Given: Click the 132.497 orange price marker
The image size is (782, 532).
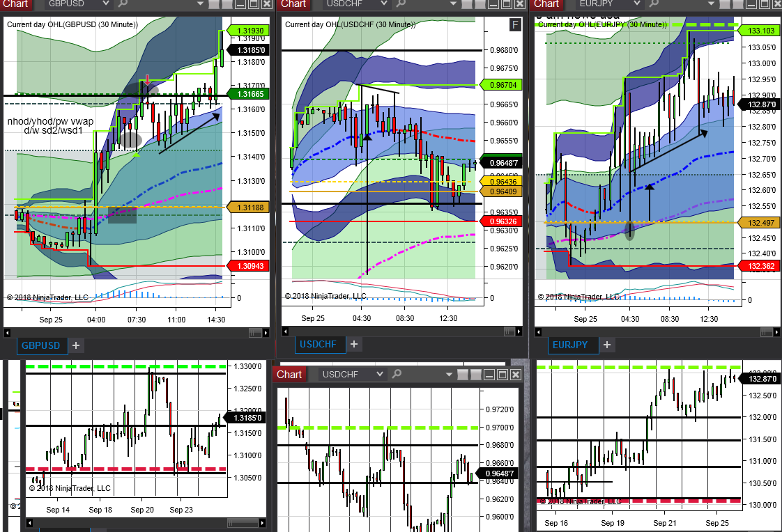Looking at the screenshot, I should coord(760,223).
